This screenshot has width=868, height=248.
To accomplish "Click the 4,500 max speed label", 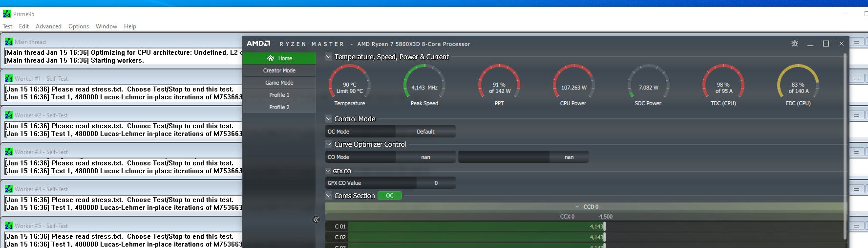I will (x=606, y=216).
